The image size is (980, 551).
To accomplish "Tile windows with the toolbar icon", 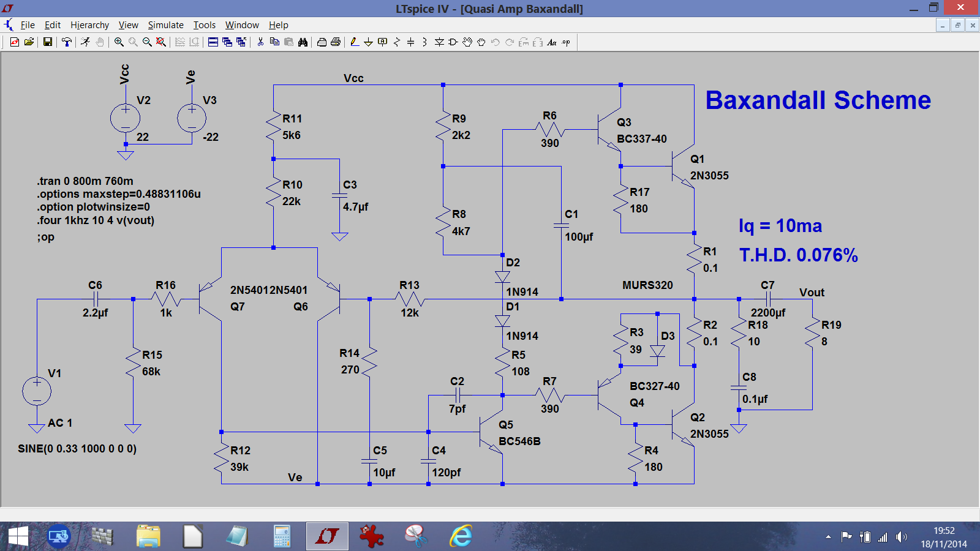I will point(213,42).
